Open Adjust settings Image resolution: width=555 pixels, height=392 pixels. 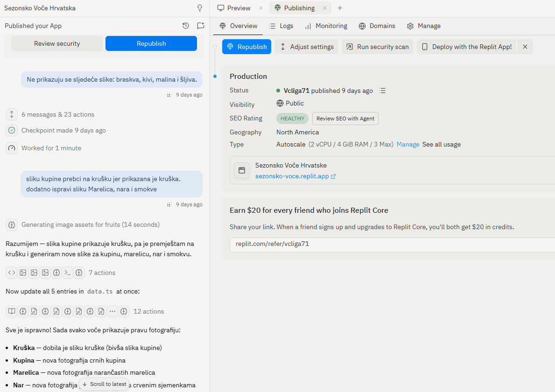[x=307, y=47]
